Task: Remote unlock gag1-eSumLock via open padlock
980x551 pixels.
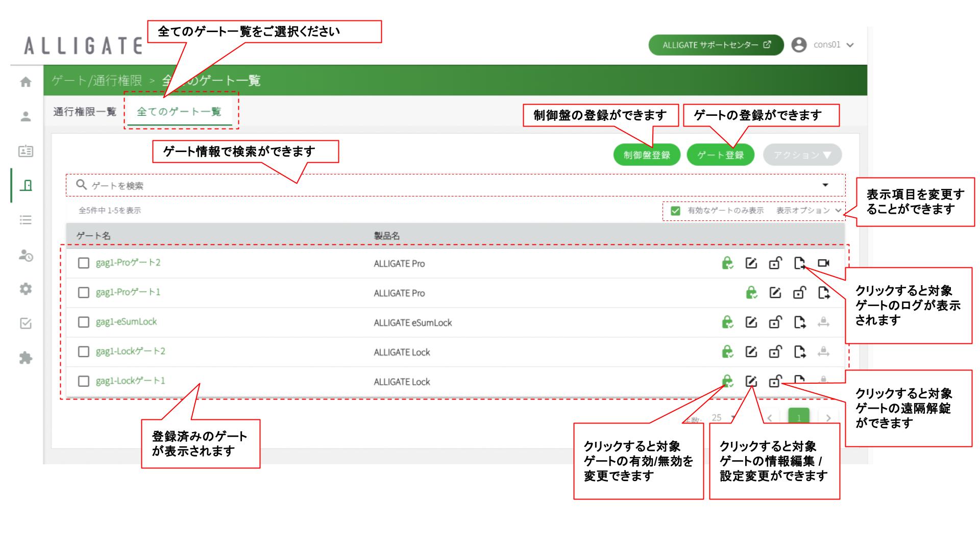Action: [x=775, y=322]
